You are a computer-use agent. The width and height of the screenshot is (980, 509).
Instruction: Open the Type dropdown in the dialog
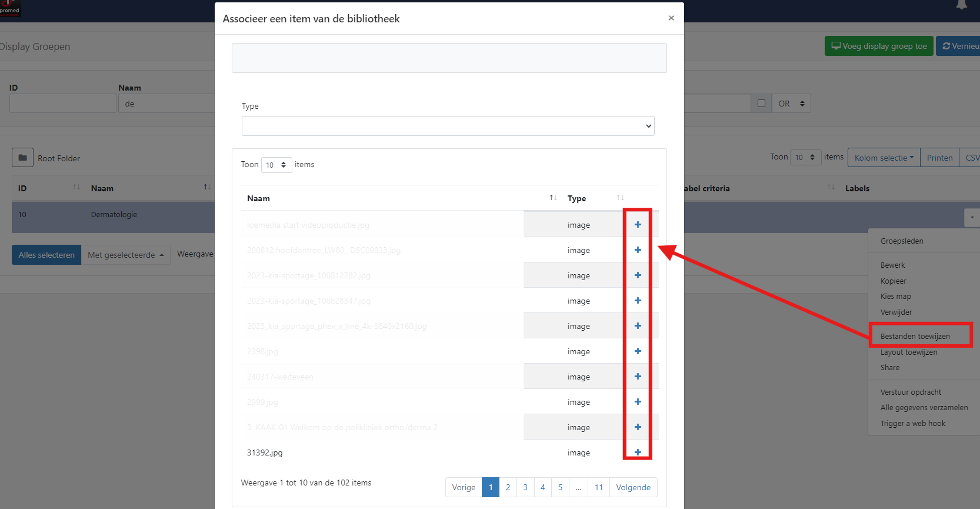pos(448,126)
